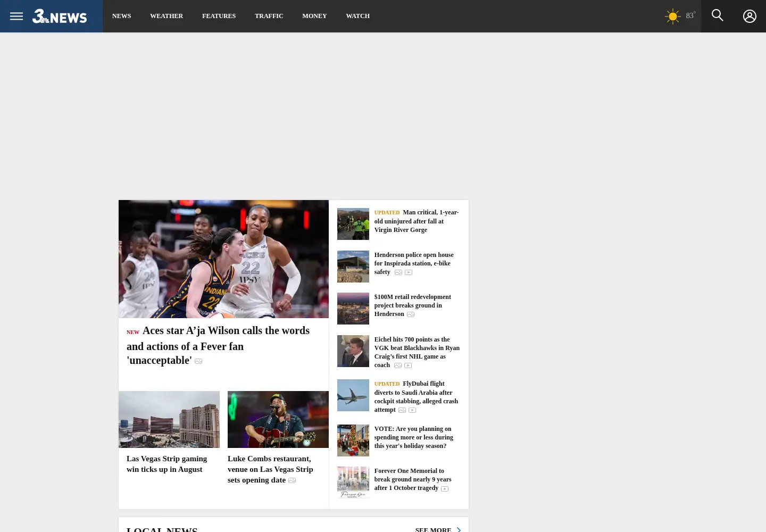Open $100M retail redevelopment story

[x=412, y=305]
